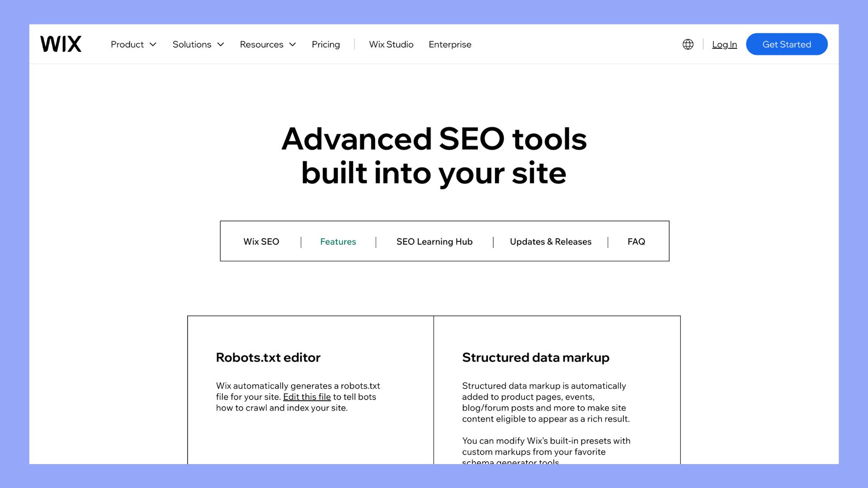Expand the Resources navigation dropdown
This screenshot has height=488, width=868.
(268, 44)
